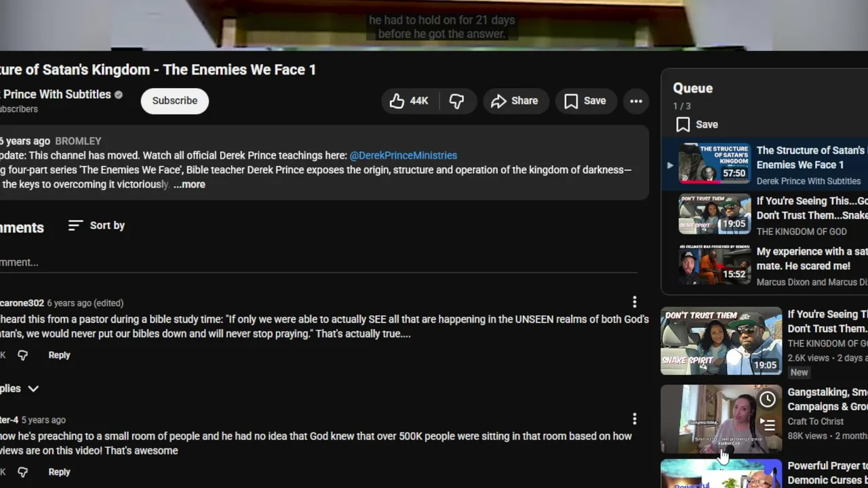Click the queue count '1 / 3'
Viewport: 868px width, 488px height.
[682, 106]
